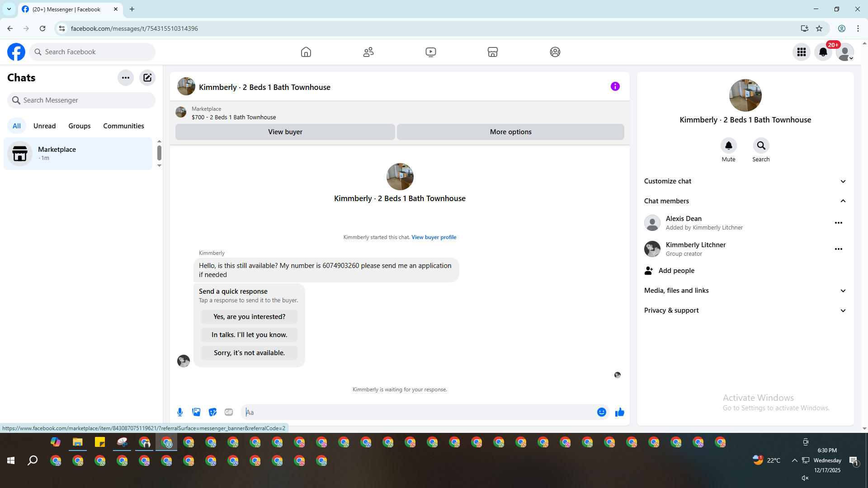The height and width of the screenshot is (488, 868).
Task: Open Facebook Marketplace from top navigation
Action: (493, 52)
